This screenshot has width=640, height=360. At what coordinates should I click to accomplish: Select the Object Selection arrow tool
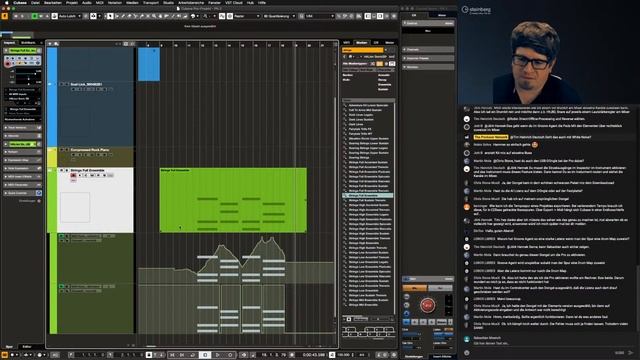point(110,16)
